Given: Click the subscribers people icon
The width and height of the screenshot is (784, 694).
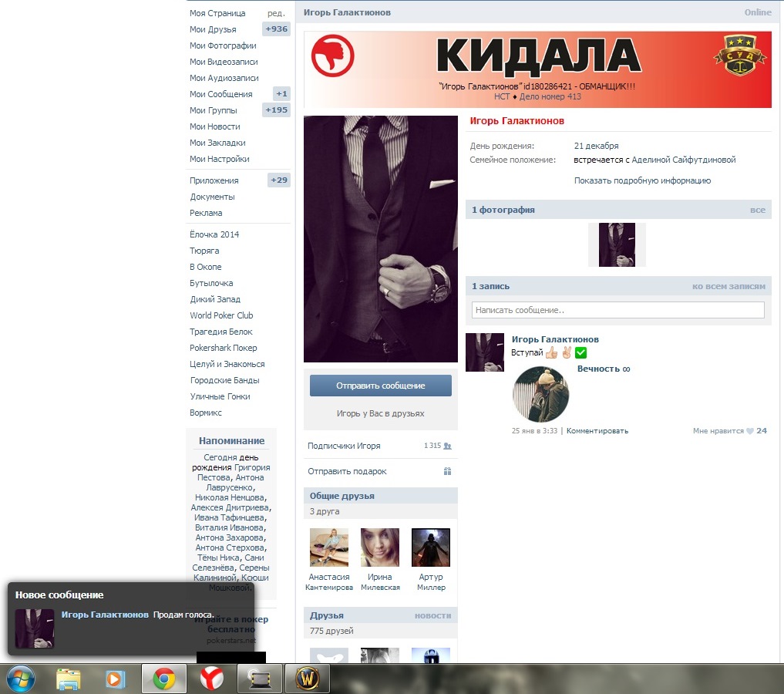Looking at the screenshot, I should (x=447, y=446).
